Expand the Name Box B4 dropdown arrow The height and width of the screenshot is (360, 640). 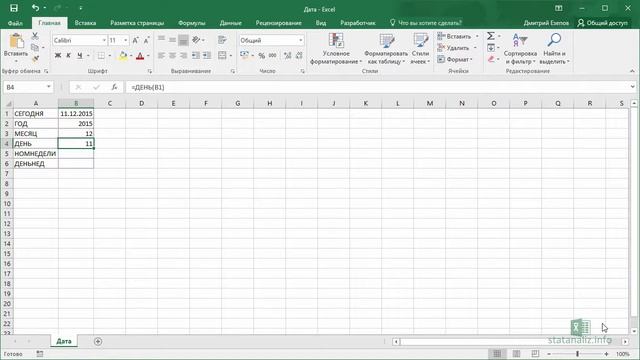click(49, 87)
